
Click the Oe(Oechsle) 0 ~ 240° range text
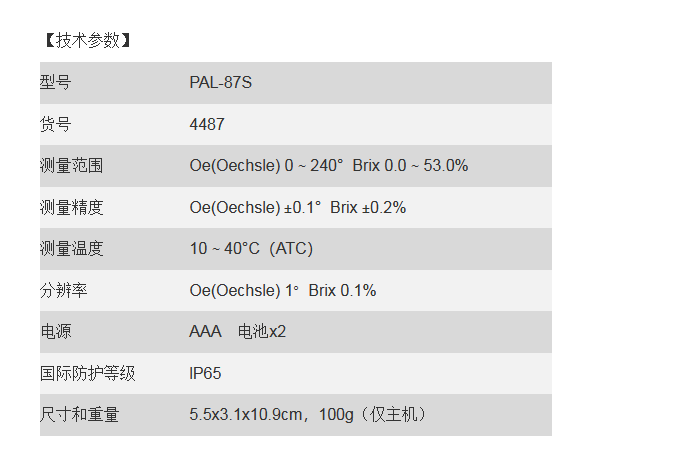coord(266,166)
